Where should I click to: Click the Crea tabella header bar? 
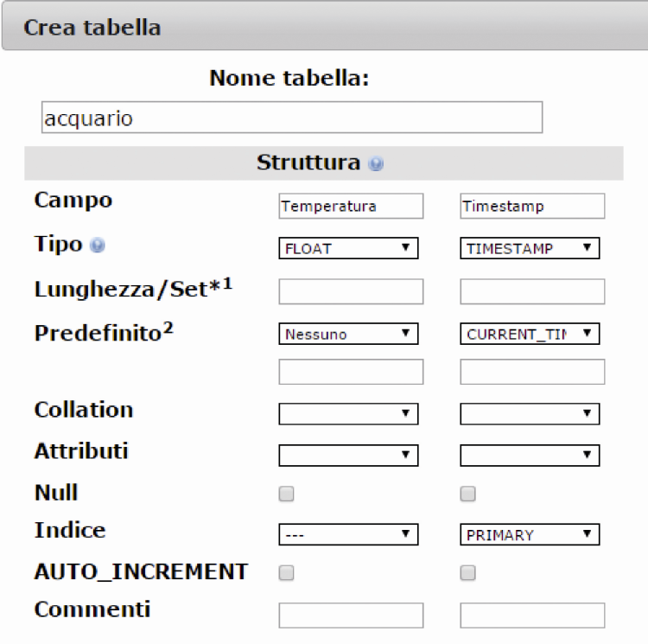(325, 27)
